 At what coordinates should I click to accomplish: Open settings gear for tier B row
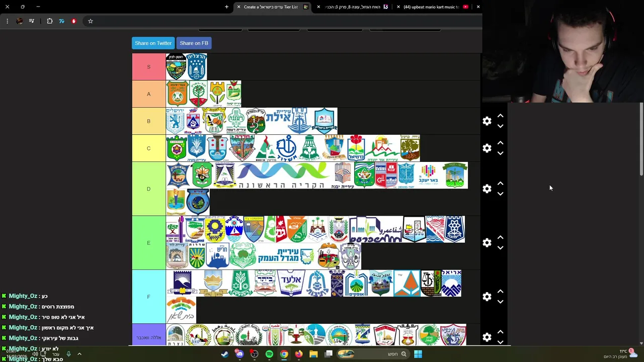click(487, 121)
